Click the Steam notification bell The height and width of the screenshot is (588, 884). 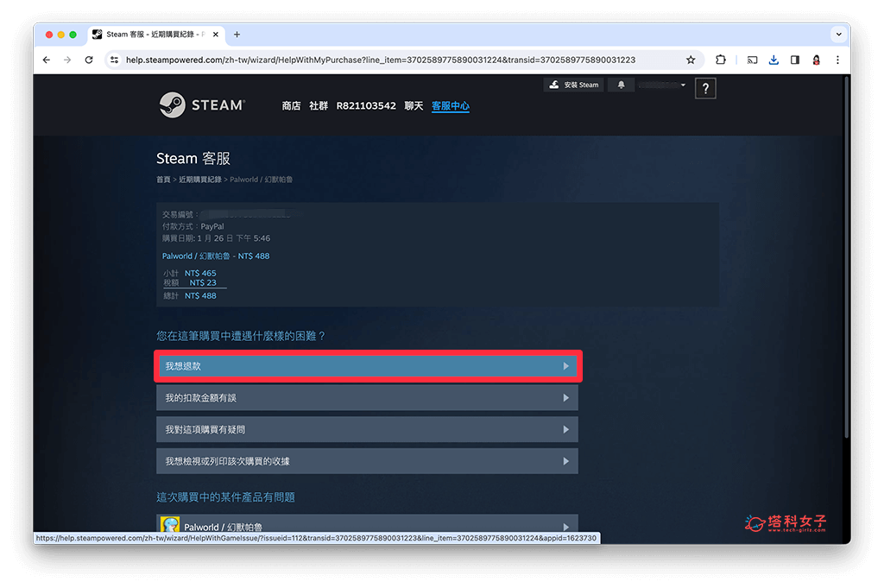pyautogui.click(x=621, y=85)
